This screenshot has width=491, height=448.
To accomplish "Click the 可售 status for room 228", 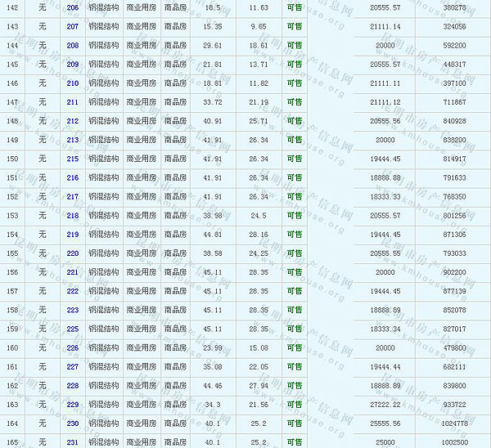I will [x=295, y=386].
